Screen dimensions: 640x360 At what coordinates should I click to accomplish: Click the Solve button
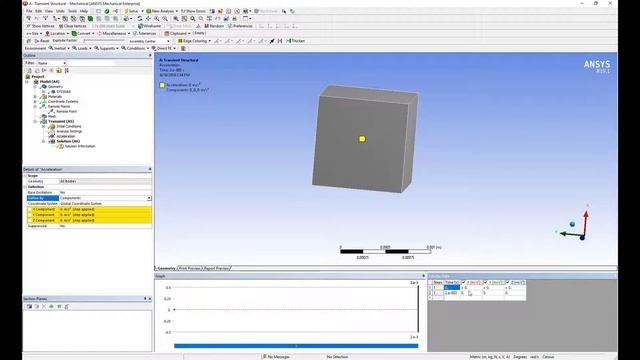(x=131, y=11)
